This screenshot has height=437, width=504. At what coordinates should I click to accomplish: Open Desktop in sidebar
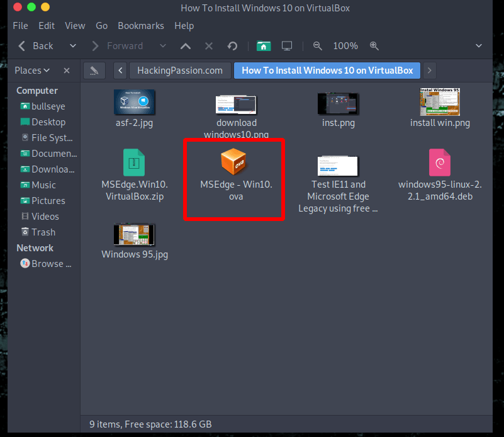pyautogui.click(x=43, y=122)
